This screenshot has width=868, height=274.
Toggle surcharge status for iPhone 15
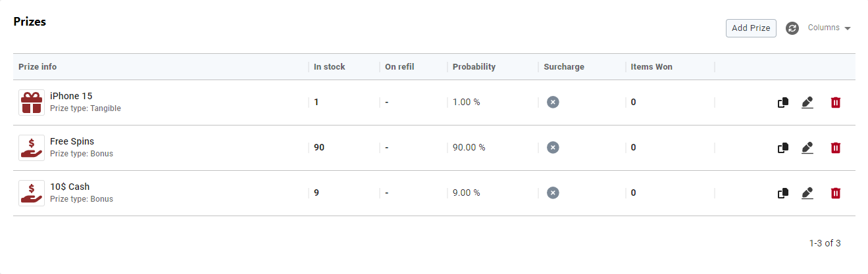pos(553,102)
